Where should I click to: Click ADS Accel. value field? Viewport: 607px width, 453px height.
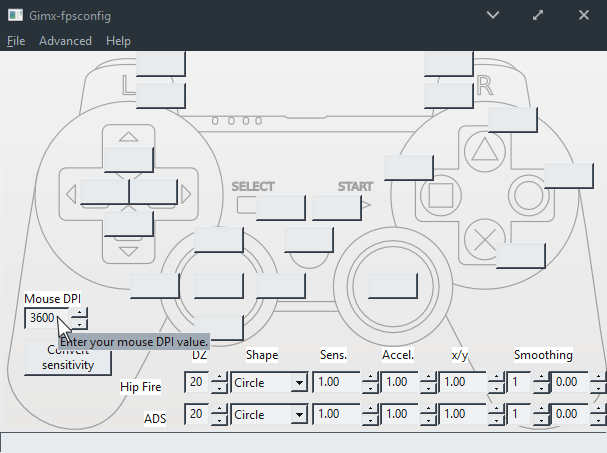(x=400, y=414)
